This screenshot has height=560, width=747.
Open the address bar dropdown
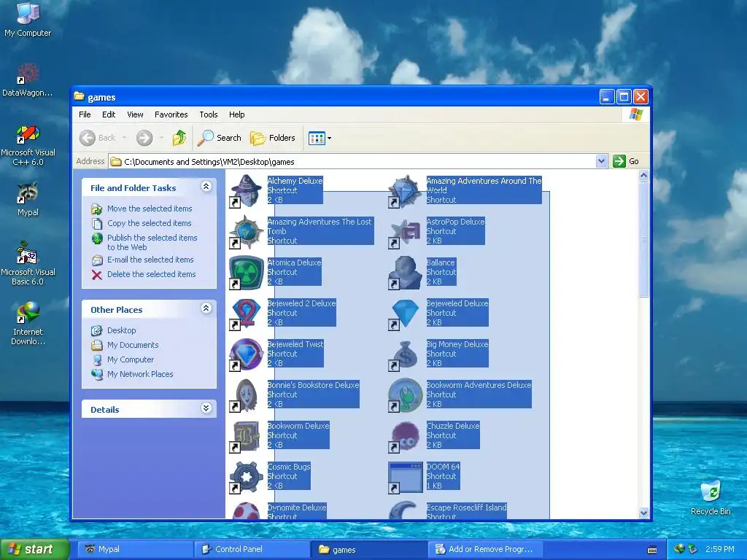pyautogui.click(x=601, y=161)
